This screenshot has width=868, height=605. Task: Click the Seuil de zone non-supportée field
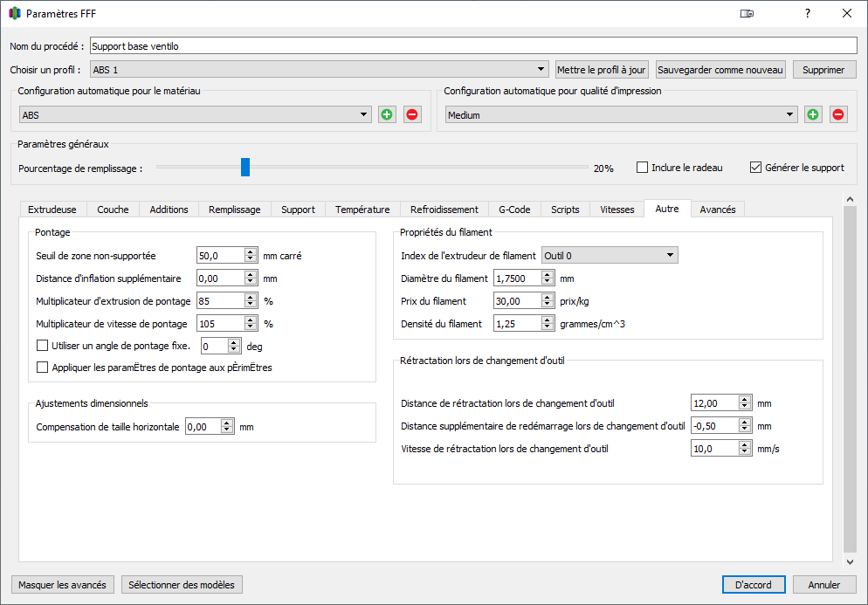[x=221, y=255]
